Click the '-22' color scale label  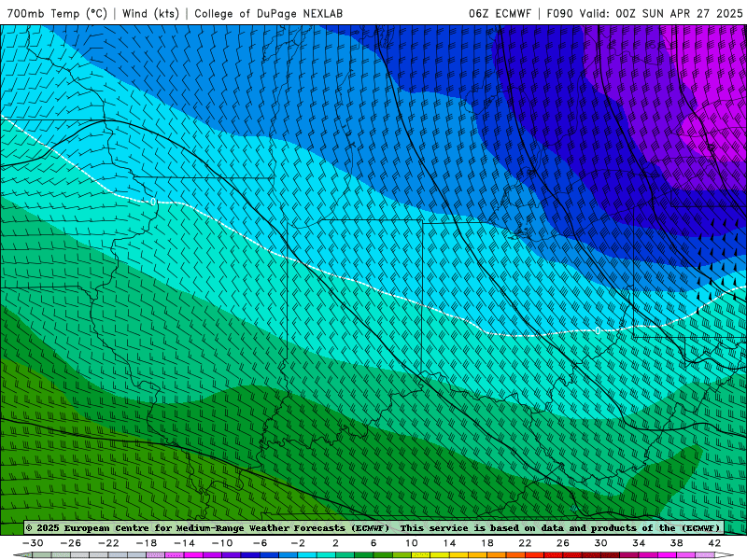[x=108, y=543]
